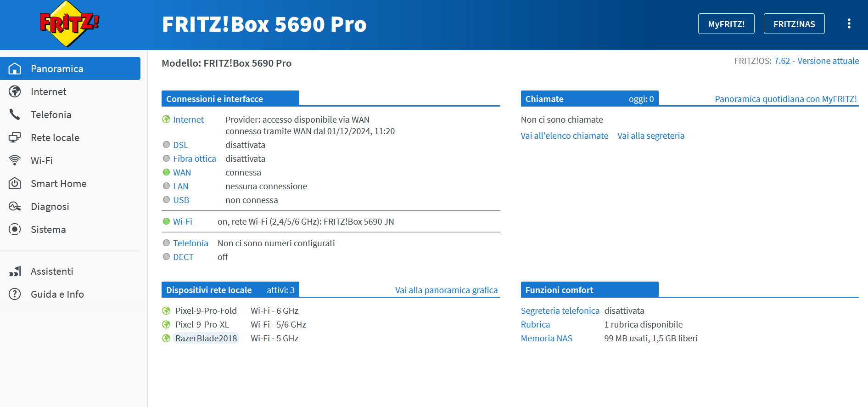868x407 pixels.
Task: Open the DSL link
Action: 180,145
